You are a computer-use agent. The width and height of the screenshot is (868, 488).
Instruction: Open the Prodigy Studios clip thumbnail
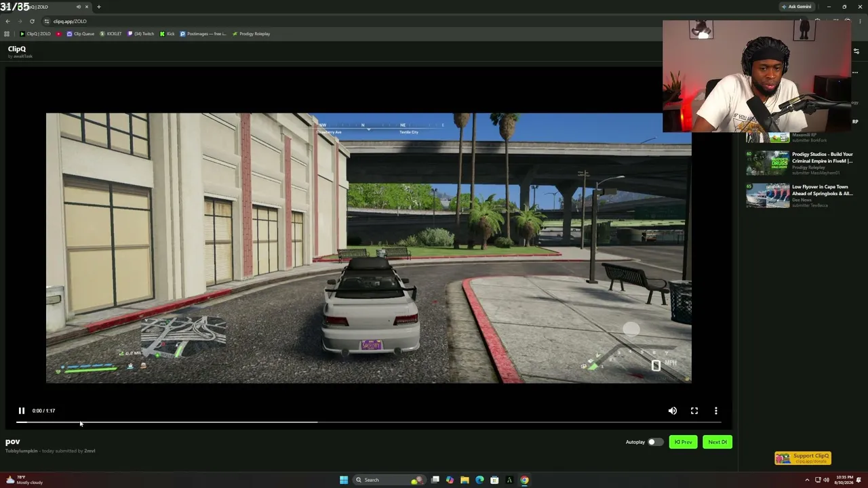[x=768, y=163]
